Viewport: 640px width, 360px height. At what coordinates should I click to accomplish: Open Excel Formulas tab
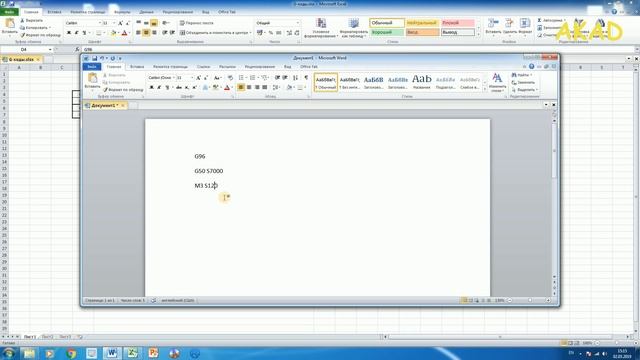pos(122,12)
